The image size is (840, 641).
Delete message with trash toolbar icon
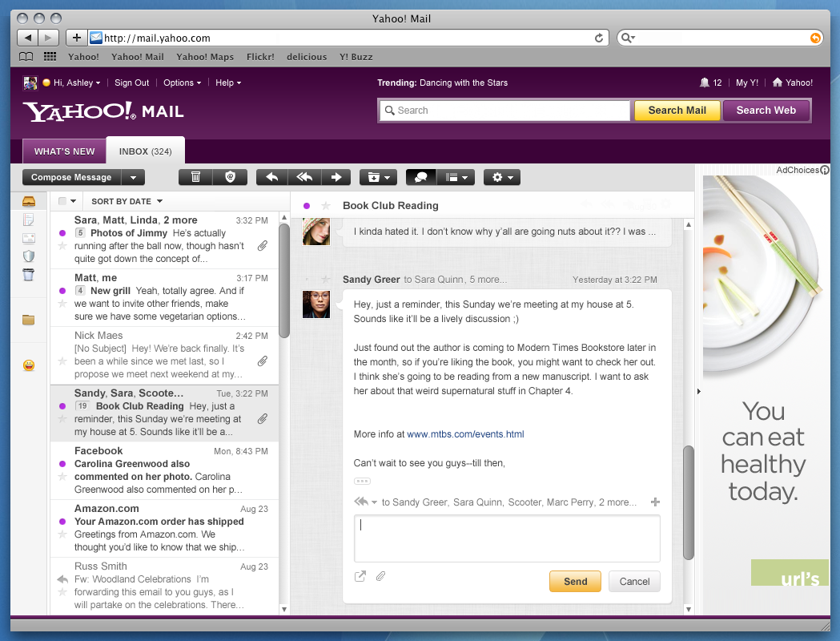pos(195,177)
